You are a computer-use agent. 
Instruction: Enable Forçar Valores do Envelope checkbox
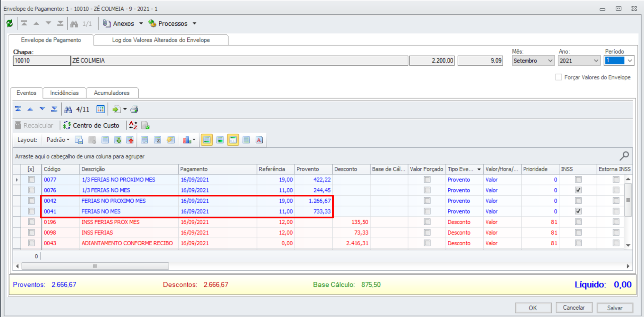559,77
